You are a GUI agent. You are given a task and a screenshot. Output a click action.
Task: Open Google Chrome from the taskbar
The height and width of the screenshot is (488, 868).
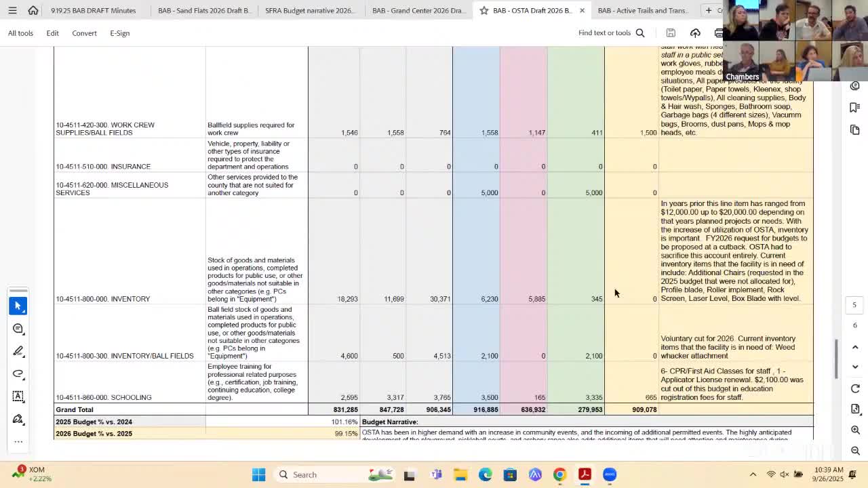click(x=559, y=474)
